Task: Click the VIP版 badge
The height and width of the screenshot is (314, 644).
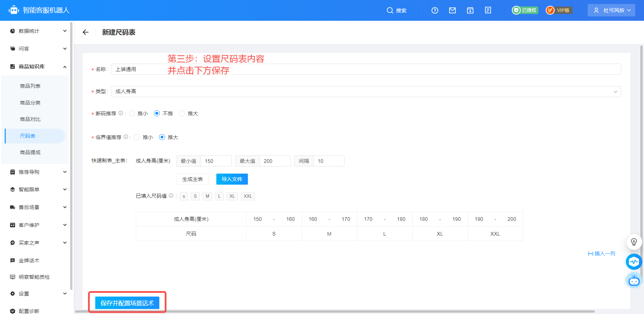Action: tap(559, 10)
